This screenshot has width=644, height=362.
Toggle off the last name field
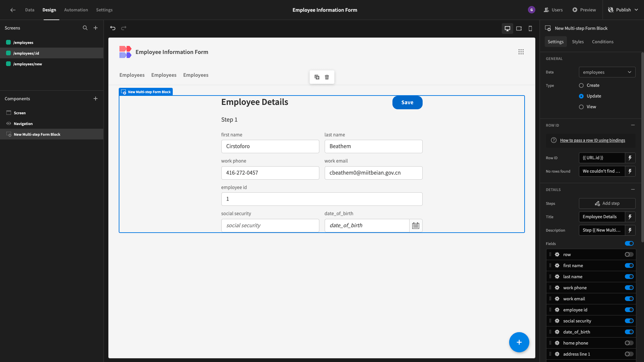pos(629,277)
